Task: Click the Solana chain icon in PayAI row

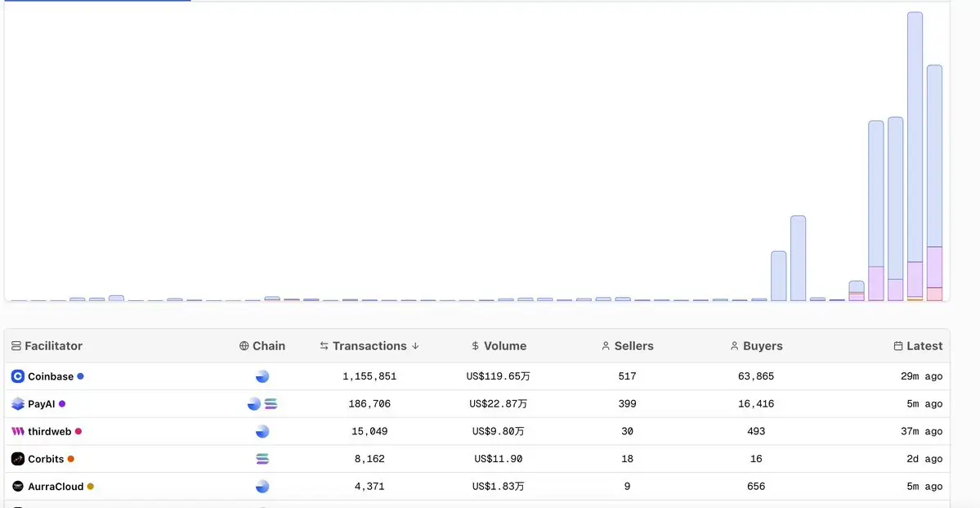Action: click(x=271, y=404)
